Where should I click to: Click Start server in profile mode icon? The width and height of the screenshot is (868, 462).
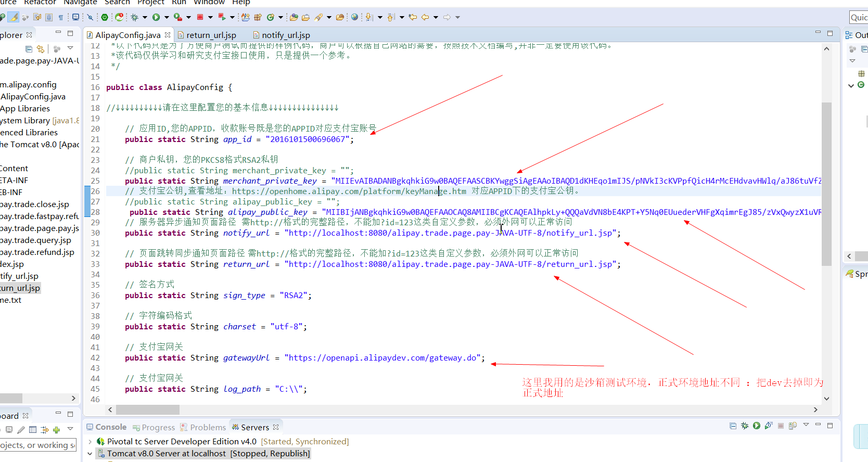[769, 426]
